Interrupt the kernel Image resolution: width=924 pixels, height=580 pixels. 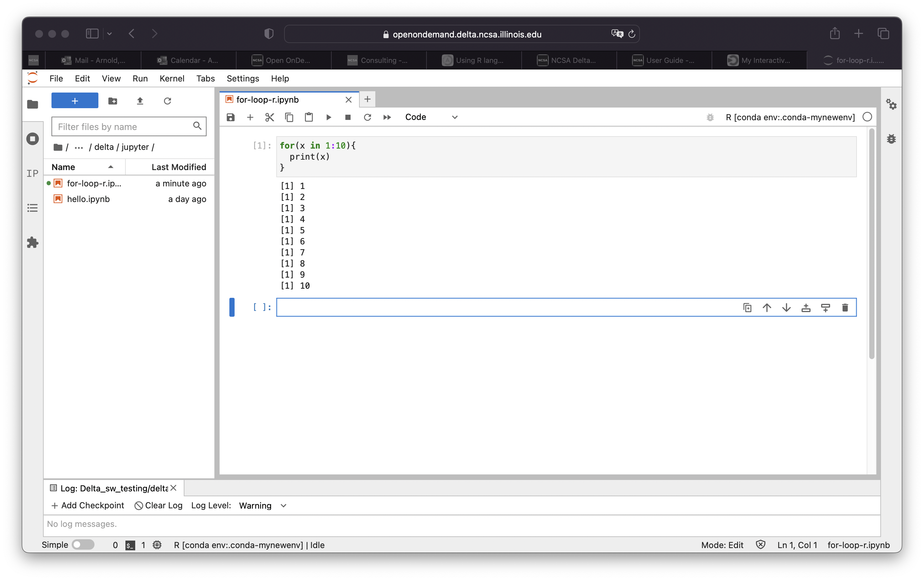[348, 117]
